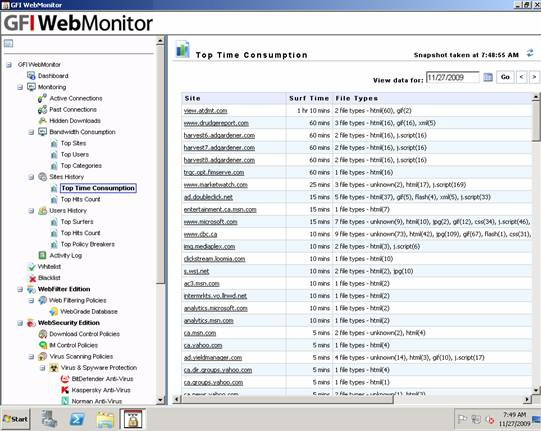Click the Site column header
The image size is (541, 431).
click(234, 98)
